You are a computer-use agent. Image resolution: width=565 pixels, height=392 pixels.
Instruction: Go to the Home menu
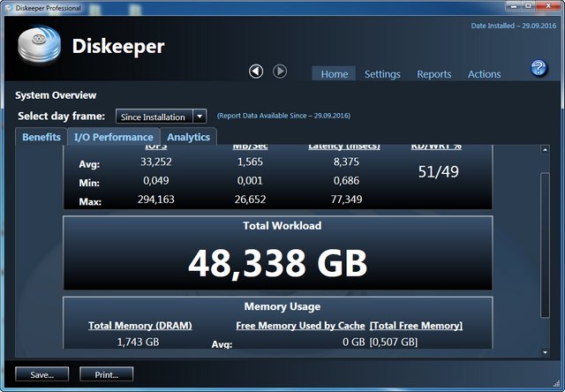click(334, 74)
